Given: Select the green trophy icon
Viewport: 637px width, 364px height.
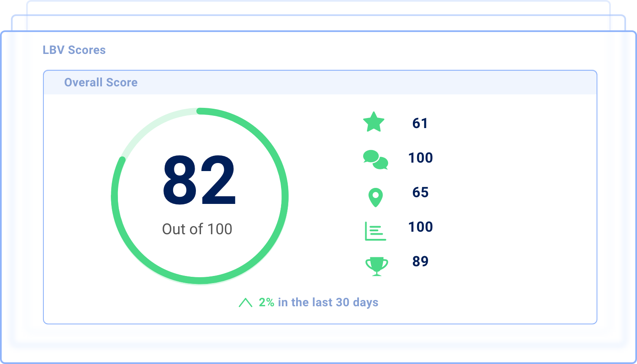Looking at the screenshot, I should pyautogui.click(x=376, y=266).
